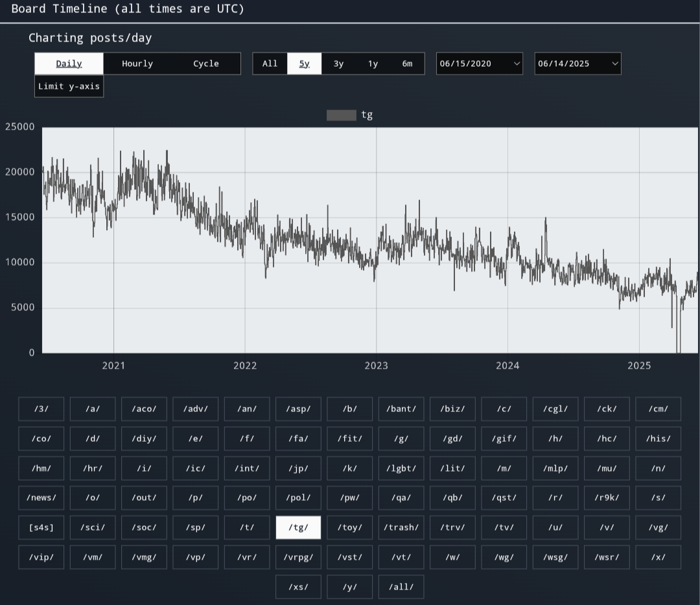Viewport: 700px width, 605px height.
Task: Select the 1y time range
Action: click(373, 63)
